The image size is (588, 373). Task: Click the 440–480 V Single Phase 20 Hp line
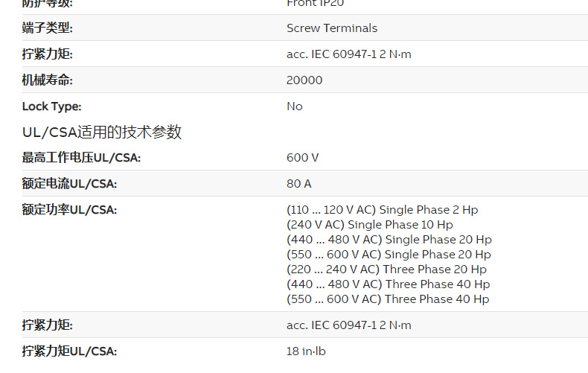coord(389,240)
